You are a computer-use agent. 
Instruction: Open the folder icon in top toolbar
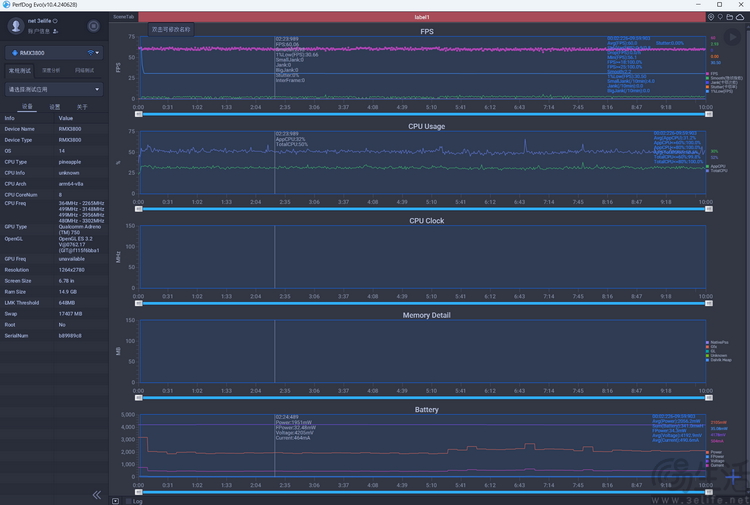coord(729,17)
